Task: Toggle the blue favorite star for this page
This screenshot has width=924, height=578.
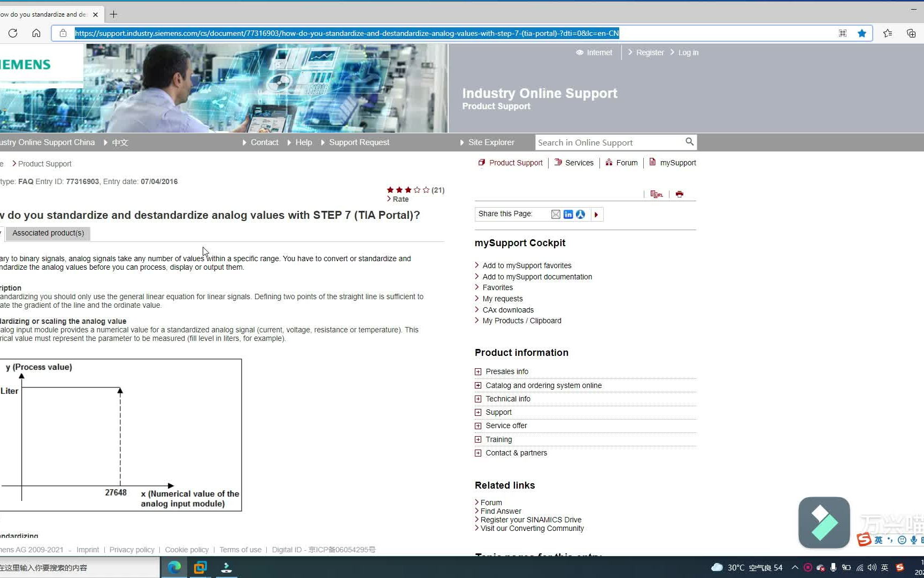Action: (862, 33)
